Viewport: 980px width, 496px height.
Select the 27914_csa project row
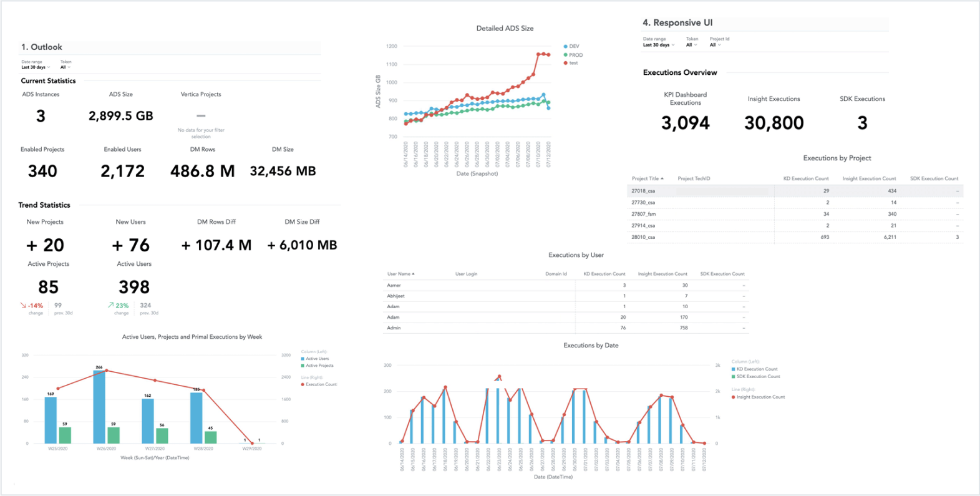(x=795, y=225)
